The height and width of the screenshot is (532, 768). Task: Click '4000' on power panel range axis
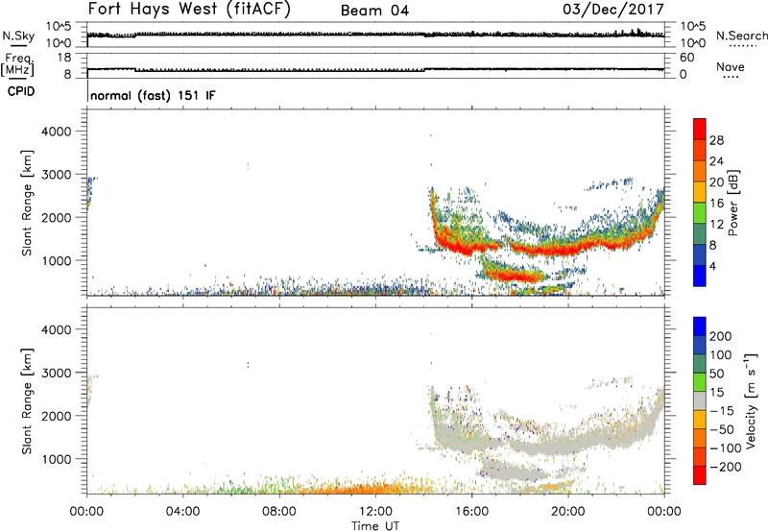click(57, 132)
